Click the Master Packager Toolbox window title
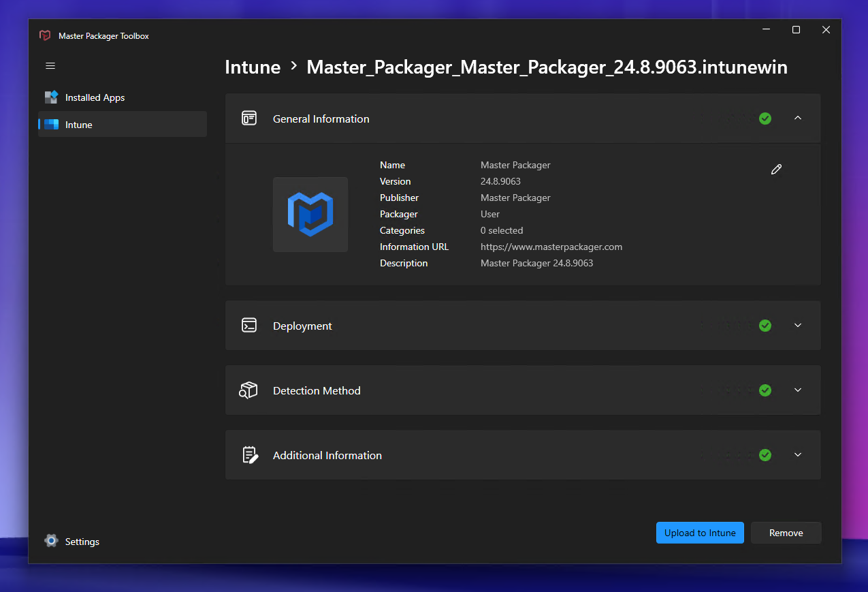The image size is (868, 592). (x=103, y=36)
